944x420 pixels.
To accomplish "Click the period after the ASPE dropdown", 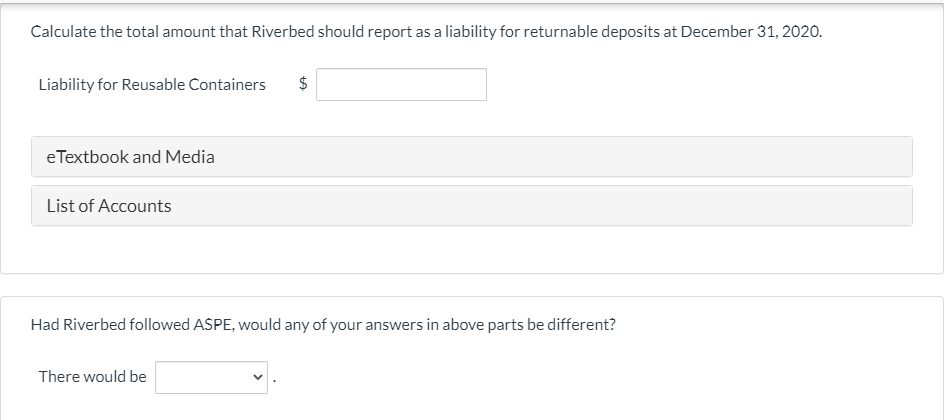I will click(273, 380).
